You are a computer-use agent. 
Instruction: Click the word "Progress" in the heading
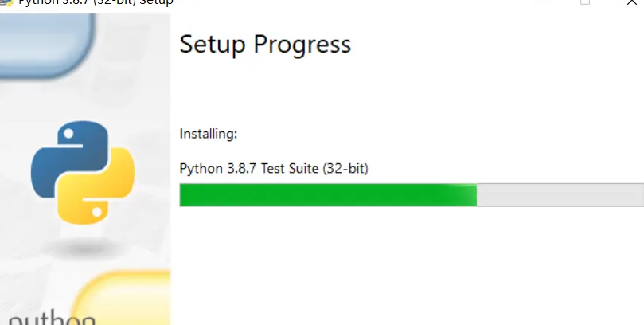click(x=302, y=45)
